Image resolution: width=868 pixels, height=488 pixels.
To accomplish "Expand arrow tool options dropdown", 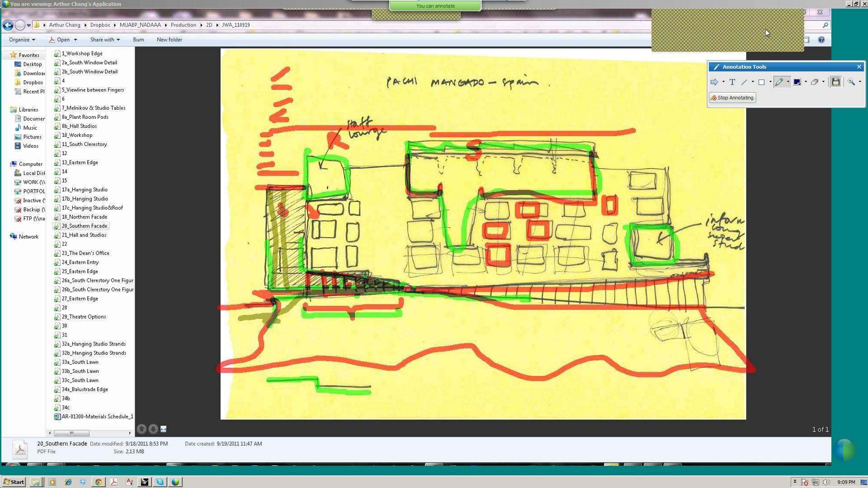I will tap(723, 82).
